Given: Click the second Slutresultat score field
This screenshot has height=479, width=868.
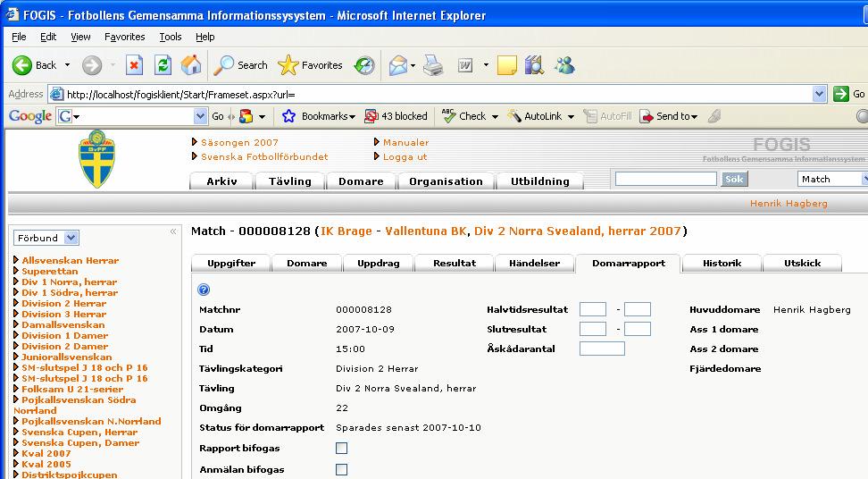Looking at the screenshot, I should 638,329.
